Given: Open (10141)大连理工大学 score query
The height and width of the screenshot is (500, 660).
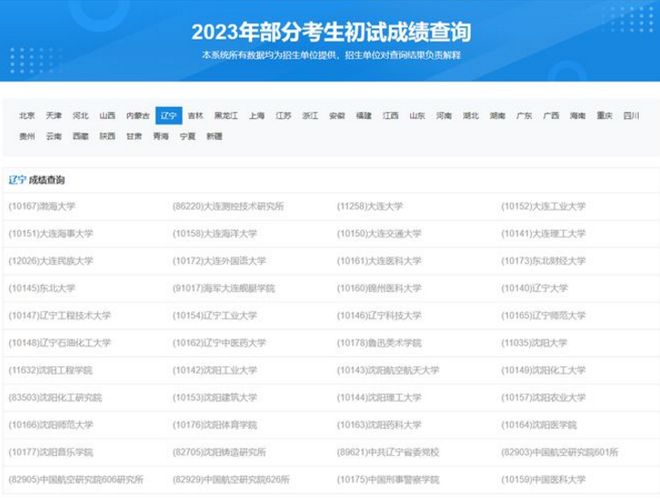Looking at the screenshot, I should (x=543, y=233).
